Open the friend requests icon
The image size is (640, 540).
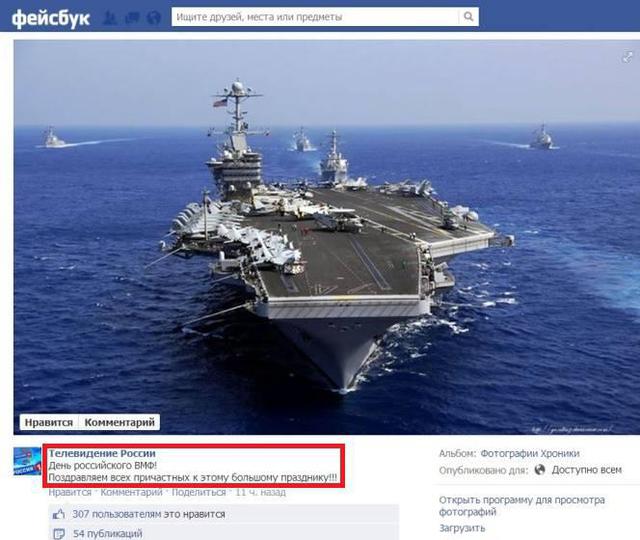(109, 18)
